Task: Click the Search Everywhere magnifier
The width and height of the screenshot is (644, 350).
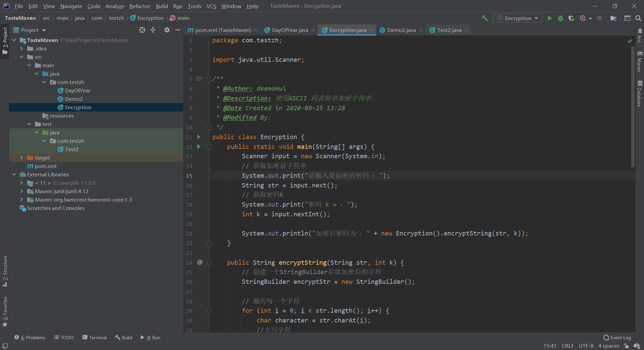Action: (x=638, y=18)
